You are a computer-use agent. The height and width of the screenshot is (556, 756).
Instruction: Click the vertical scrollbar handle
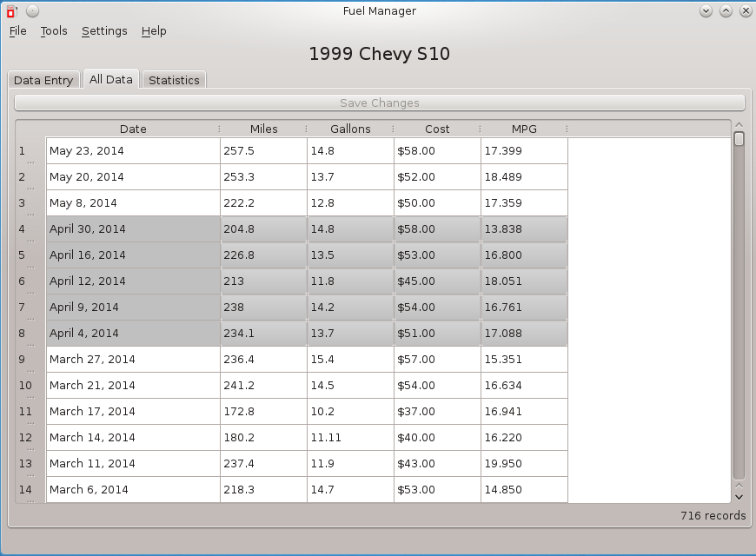739,139
